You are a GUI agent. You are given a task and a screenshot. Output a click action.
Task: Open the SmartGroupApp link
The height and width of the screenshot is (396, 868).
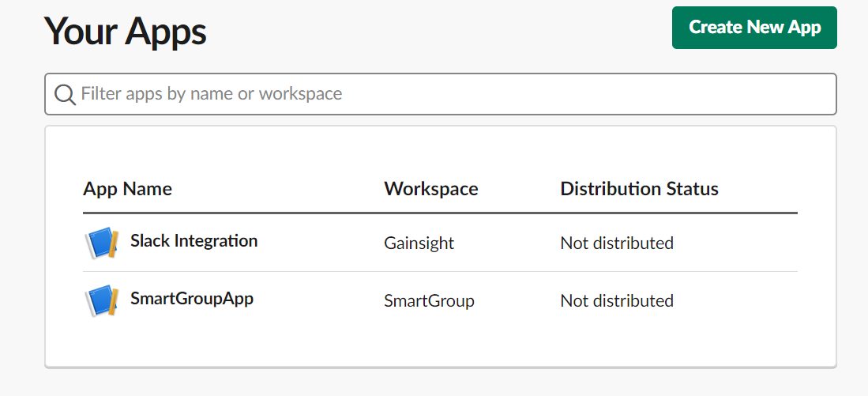192,299
